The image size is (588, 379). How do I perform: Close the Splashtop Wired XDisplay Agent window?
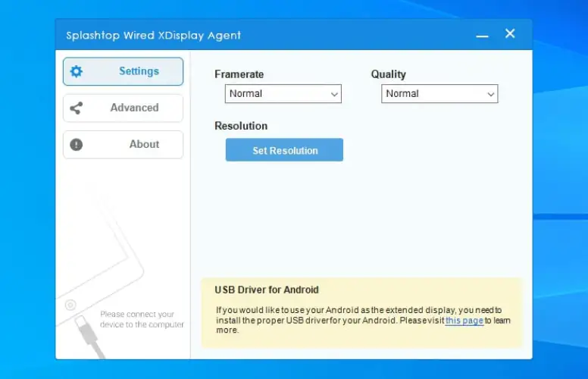coord(510,33)
